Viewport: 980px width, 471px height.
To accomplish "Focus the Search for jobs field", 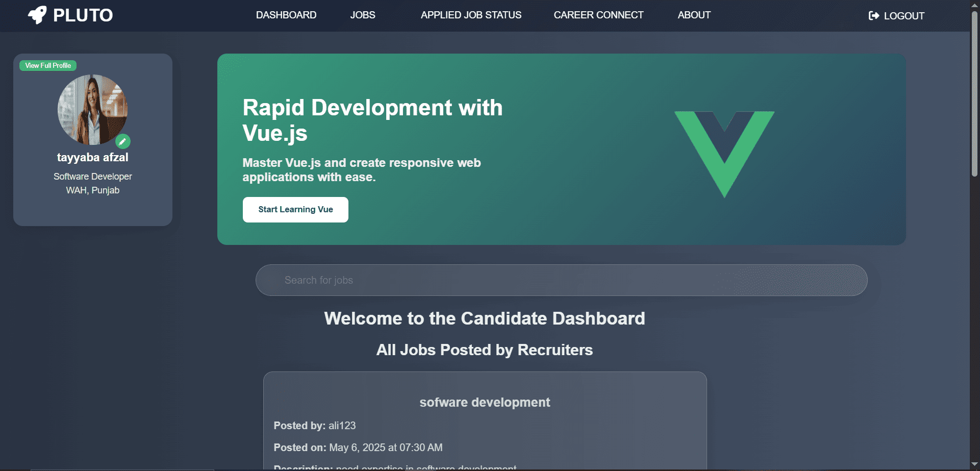I will (561, 280).
